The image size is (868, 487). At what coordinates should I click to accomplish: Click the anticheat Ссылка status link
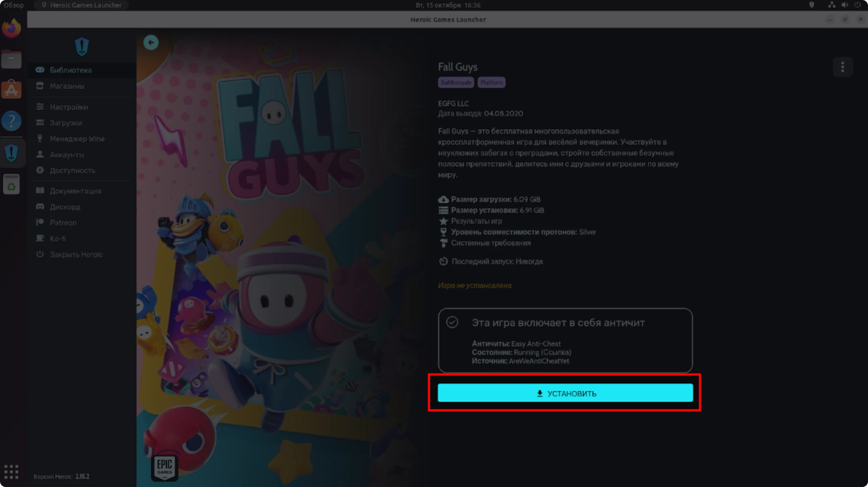(556, 352)
